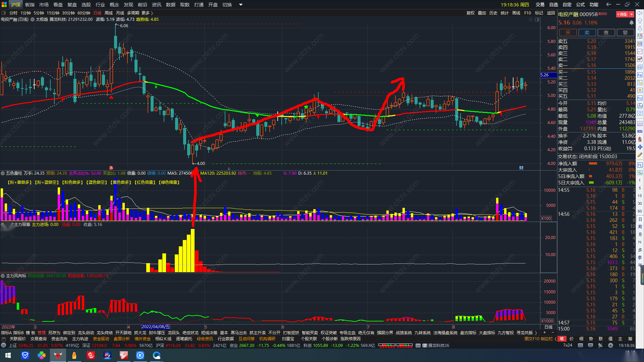Viewport: 644px width, 362px height.
Task: Open the 公式 menu
Action: pos(580,5)
